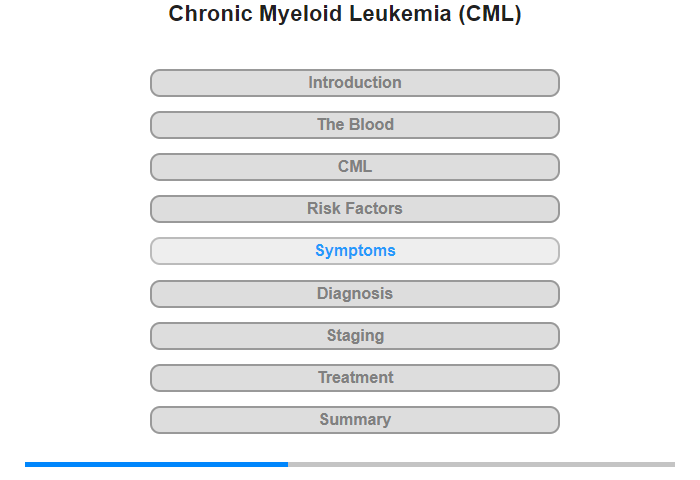Open the Staging section
This screenshot has width=700, height=480.
pos(354,336)
